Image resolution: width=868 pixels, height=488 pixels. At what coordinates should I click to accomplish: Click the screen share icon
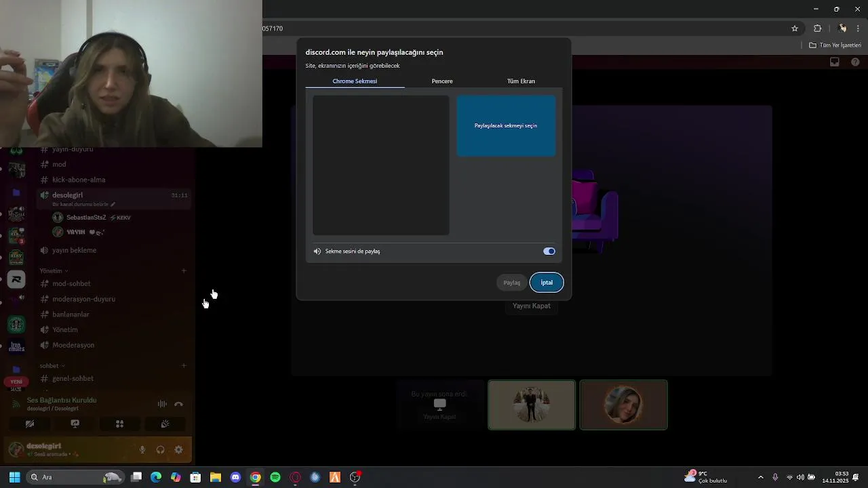[x=75, y=424]
